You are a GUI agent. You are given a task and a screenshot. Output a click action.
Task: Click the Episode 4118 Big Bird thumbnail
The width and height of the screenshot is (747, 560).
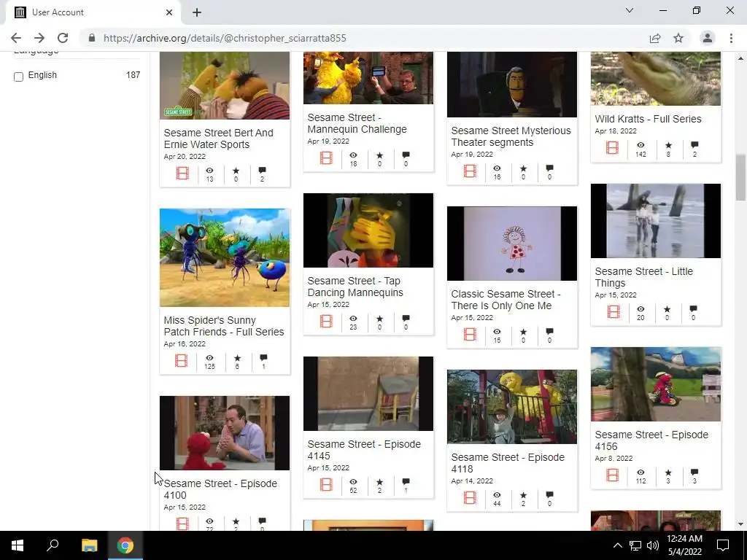pyautogui.click(x=512, y=407)
